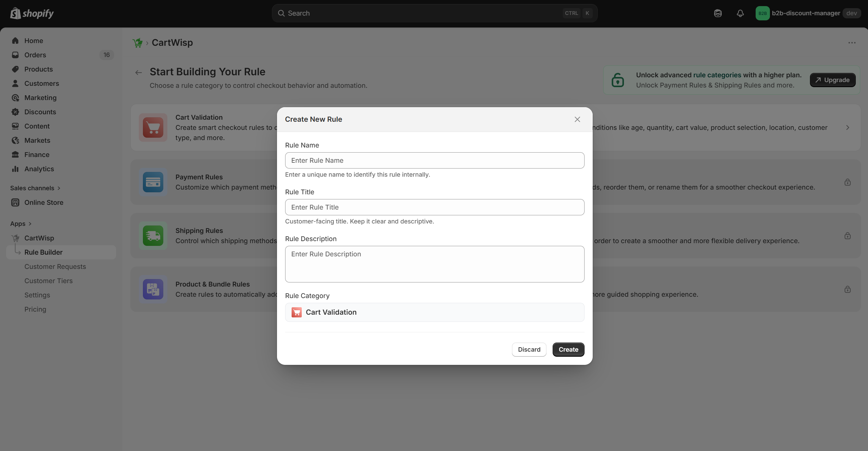The image size is (868, 451).
Task: Click the Home house icon in sidebar
Action: click(15, 41)
